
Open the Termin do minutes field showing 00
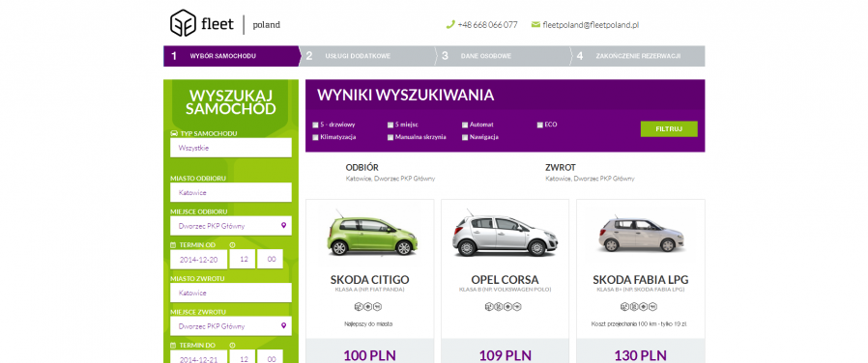click(x=270, y=357)
